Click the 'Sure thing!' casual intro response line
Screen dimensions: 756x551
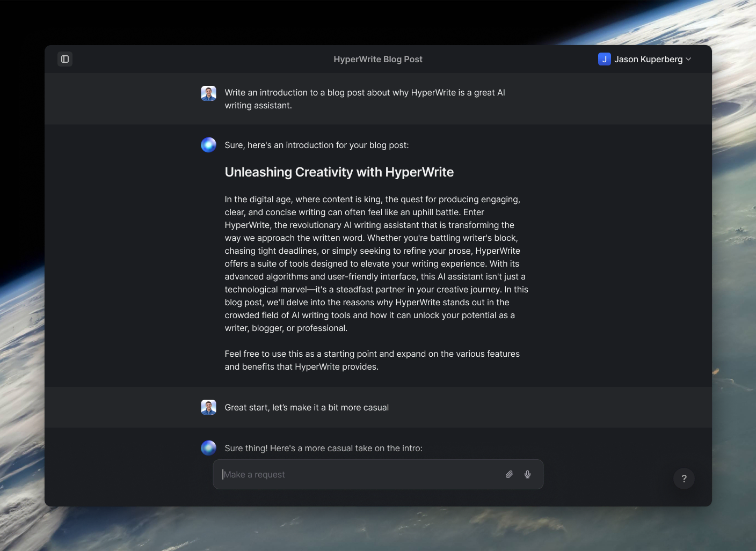click(x=323, y=448)
